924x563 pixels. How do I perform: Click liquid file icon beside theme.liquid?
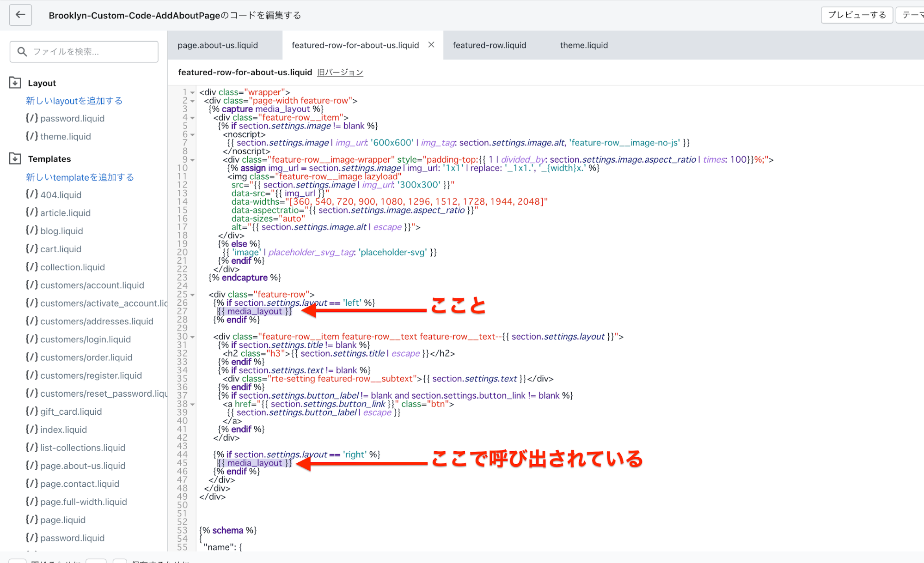click(x=31, y=136)
